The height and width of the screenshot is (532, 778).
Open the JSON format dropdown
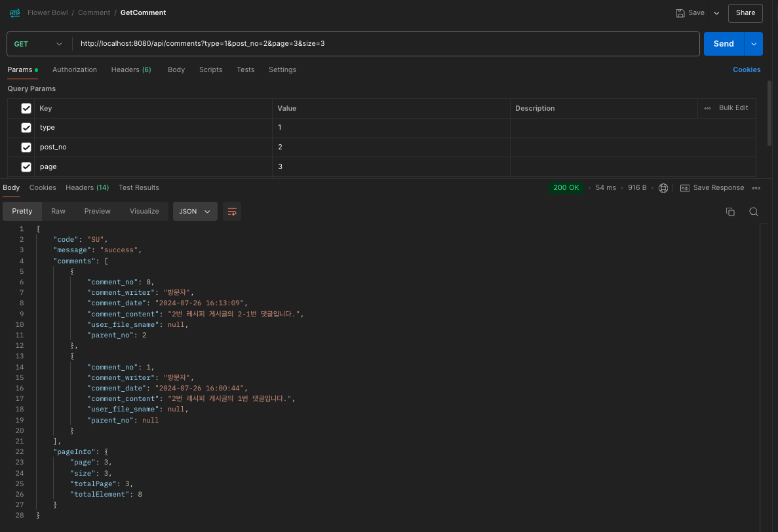195,211
